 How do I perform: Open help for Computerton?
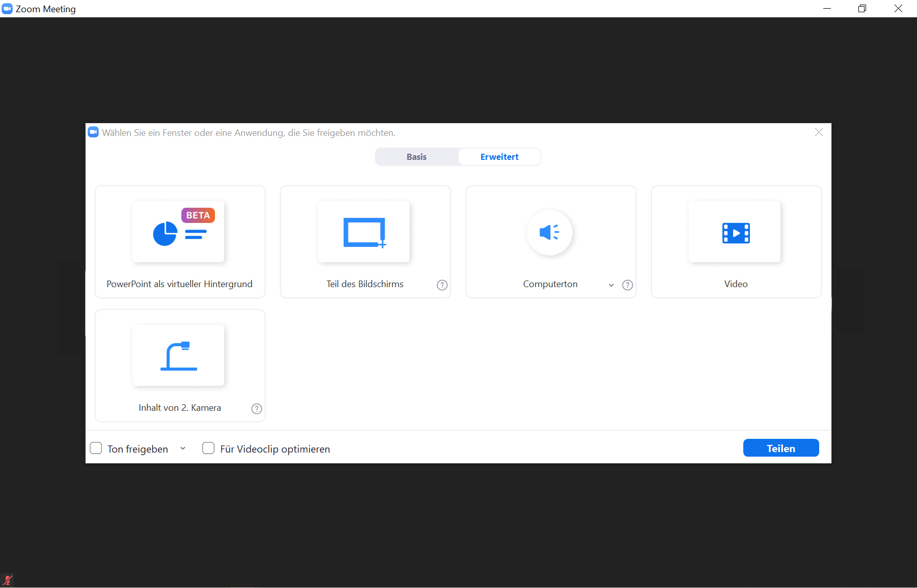click(x=628, y=285)
